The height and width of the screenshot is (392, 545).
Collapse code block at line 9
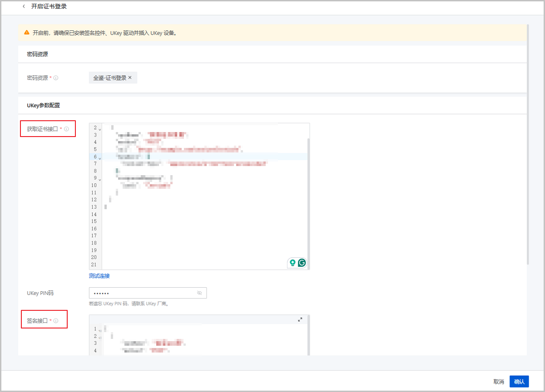[99, 180]
